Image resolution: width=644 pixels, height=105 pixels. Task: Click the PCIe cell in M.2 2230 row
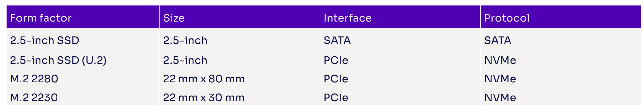click(400, 96)
